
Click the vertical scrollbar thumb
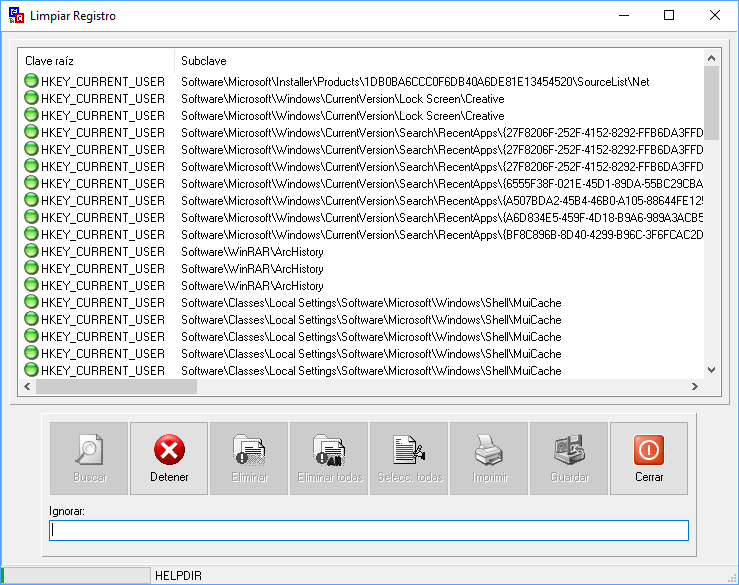coord(712,103)
